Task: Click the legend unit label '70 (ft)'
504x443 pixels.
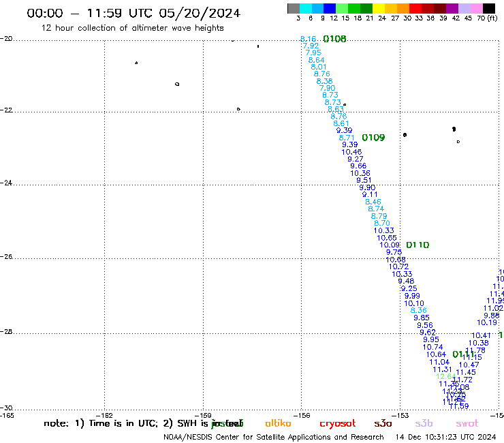Action: coord(487,18)
